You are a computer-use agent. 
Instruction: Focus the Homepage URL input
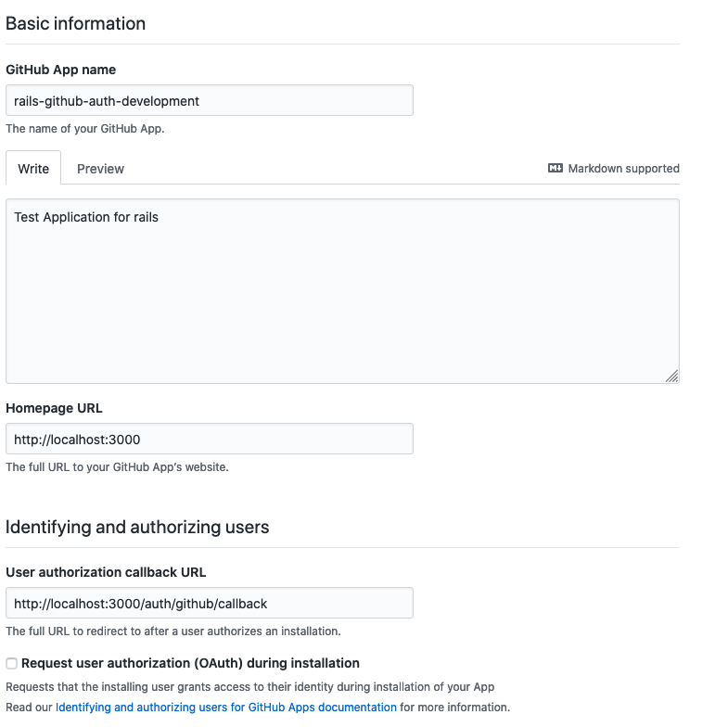point(210,439)
